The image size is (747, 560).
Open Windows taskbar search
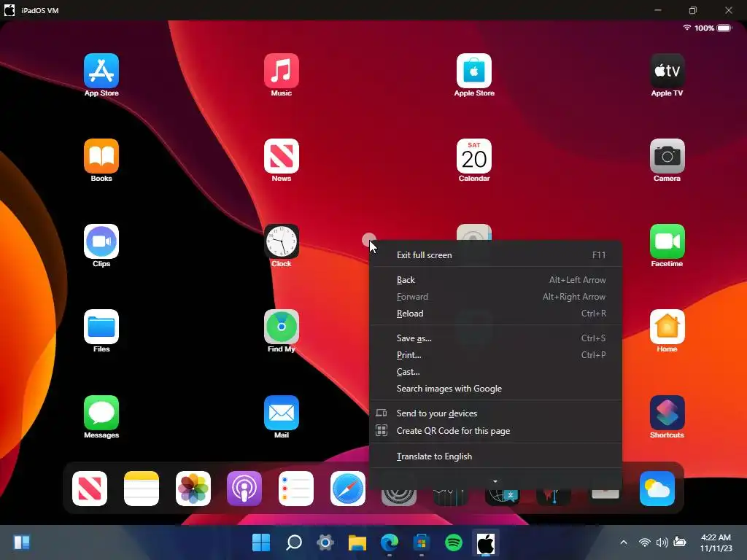click(293, 542)
